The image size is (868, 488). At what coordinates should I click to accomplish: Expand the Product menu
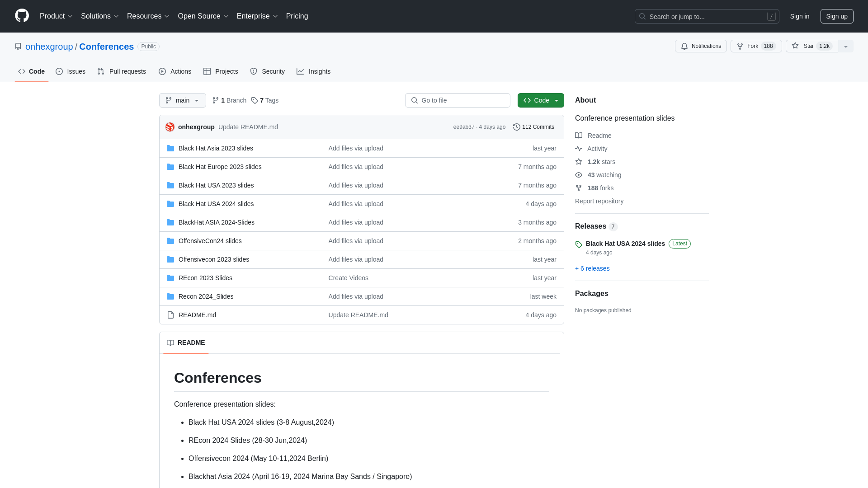(x=56, y=16)
